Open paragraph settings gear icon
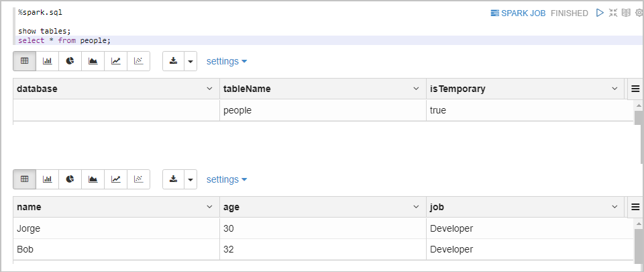Image resolution: width=644 pixels, height=272 pixels. coord(639,13)
